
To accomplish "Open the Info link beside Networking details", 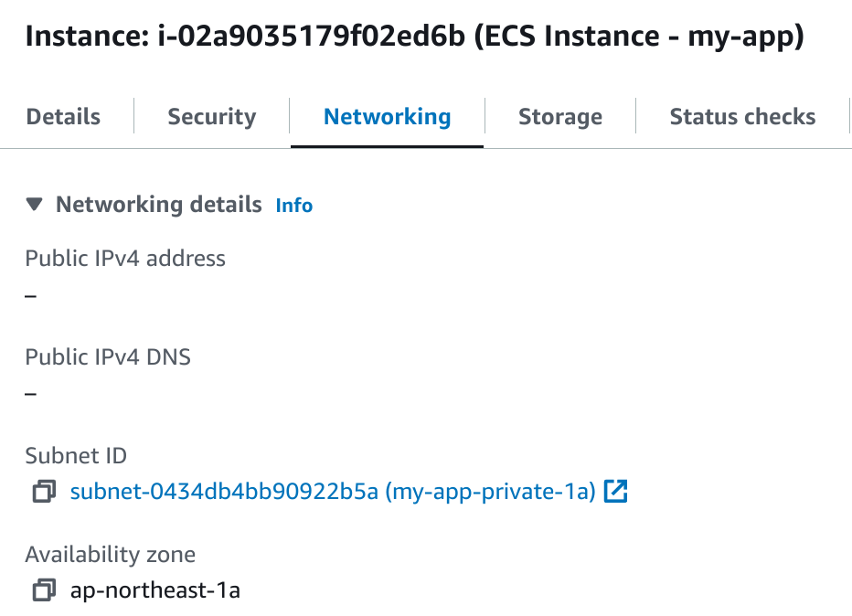I will [x=294, y=206].
